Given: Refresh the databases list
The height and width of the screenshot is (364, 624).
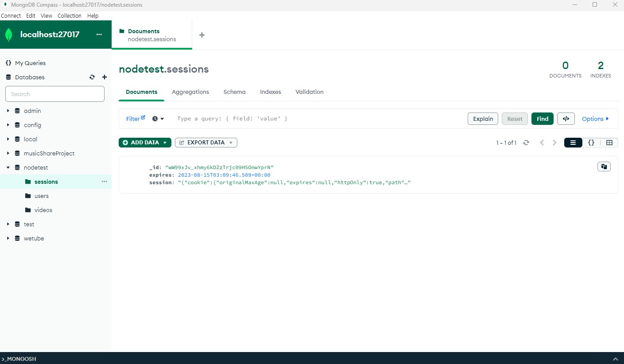Looking at the screenshot, I should [92, 77].
